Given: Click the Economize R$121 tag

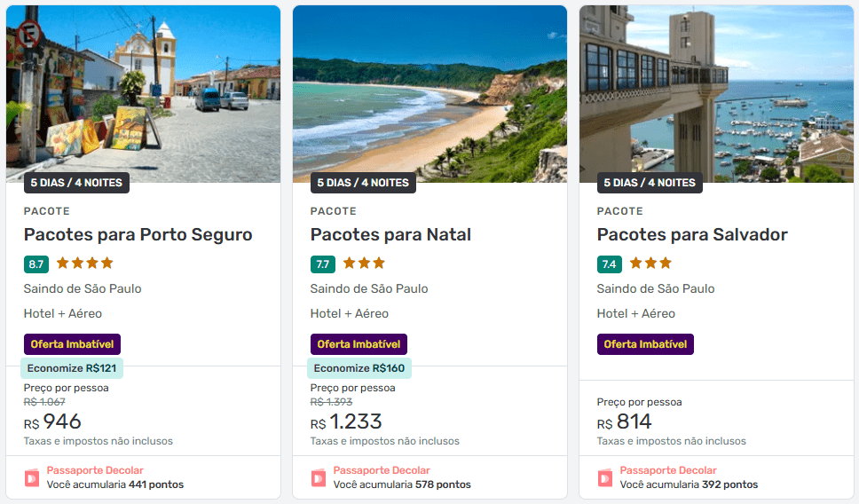Looking at the screenshot, I should [72, 368].
